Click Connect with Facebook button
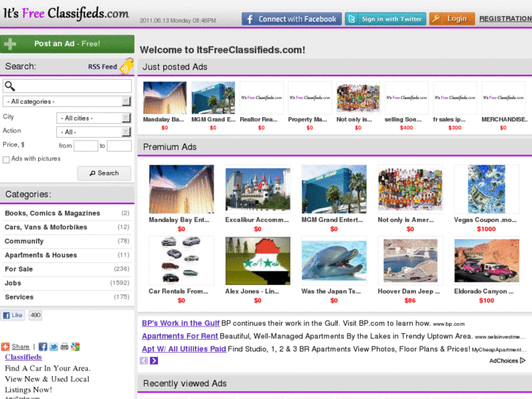The image size is (532, 399). click(291, 19)
